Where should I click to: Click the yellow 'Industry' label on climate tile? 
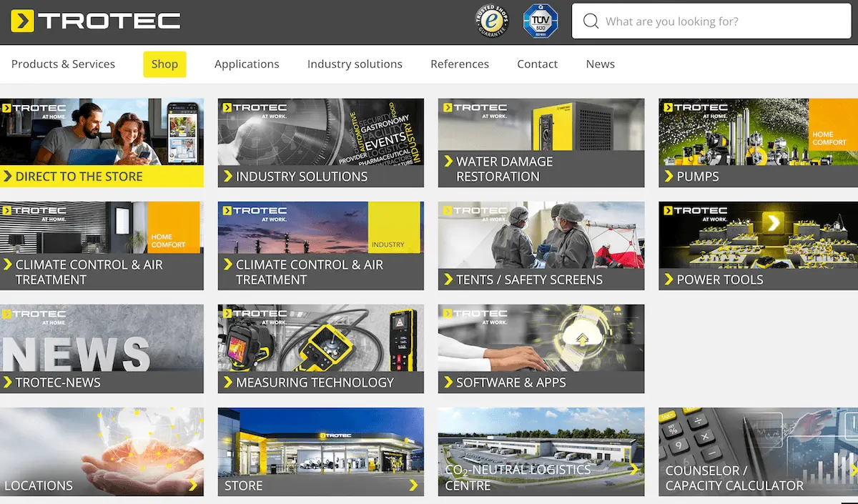[x=393, y=227]
